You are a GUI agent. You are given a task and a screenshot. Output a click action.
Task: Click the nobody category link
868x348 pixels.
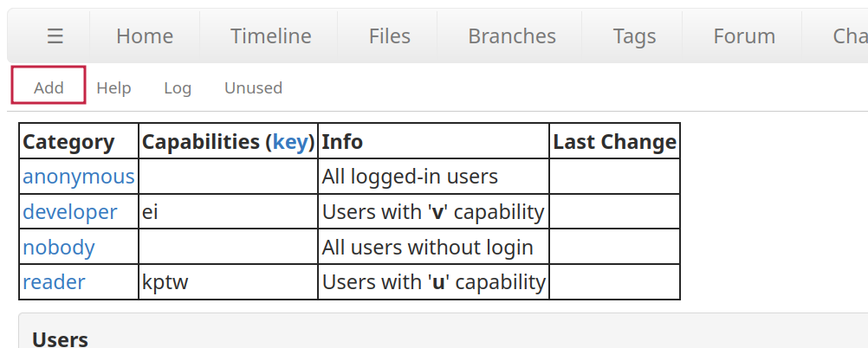(58, 248)
